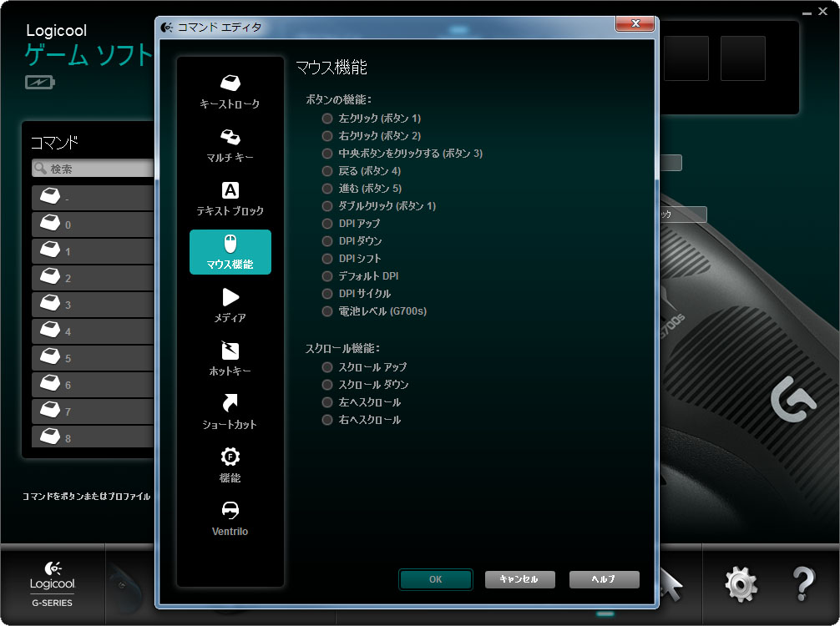
Task: Select DPI ダウン radio option
Action: pyautogui.click(x=327, y=241)
